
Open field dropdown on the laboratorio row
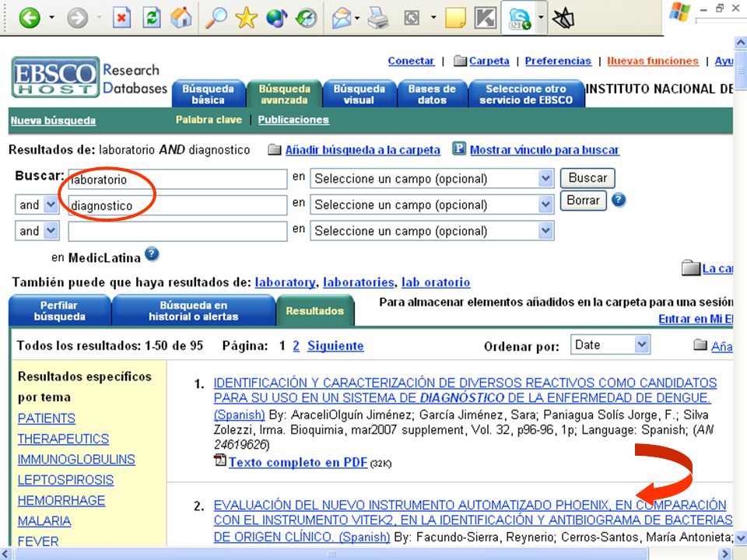[546, 179]
